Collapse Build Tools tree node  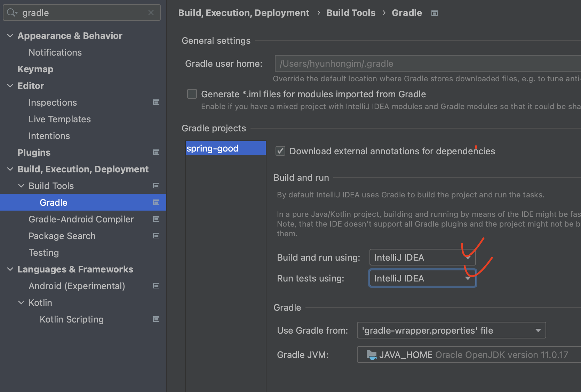coord(21,186)
